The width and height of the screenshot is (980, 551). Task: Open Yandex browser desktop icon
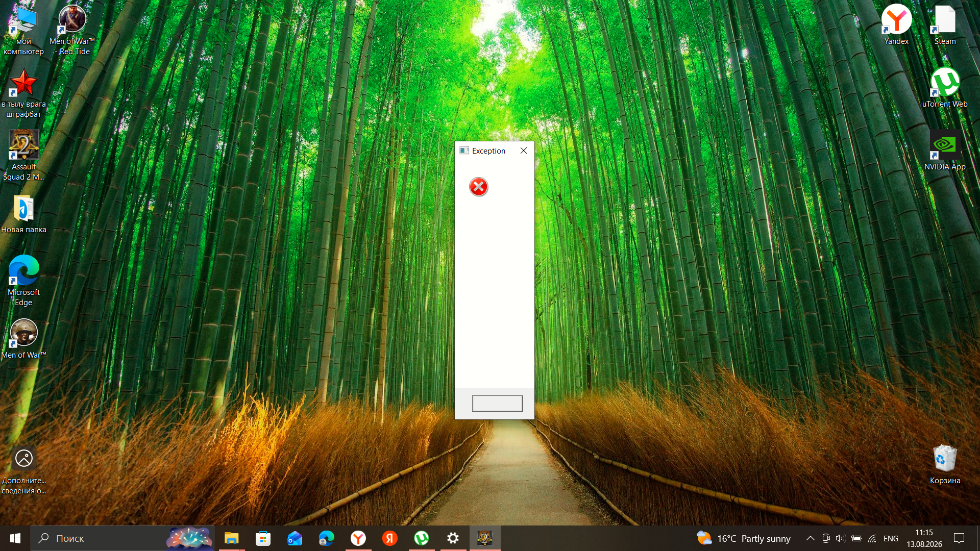tap(896, 24)
